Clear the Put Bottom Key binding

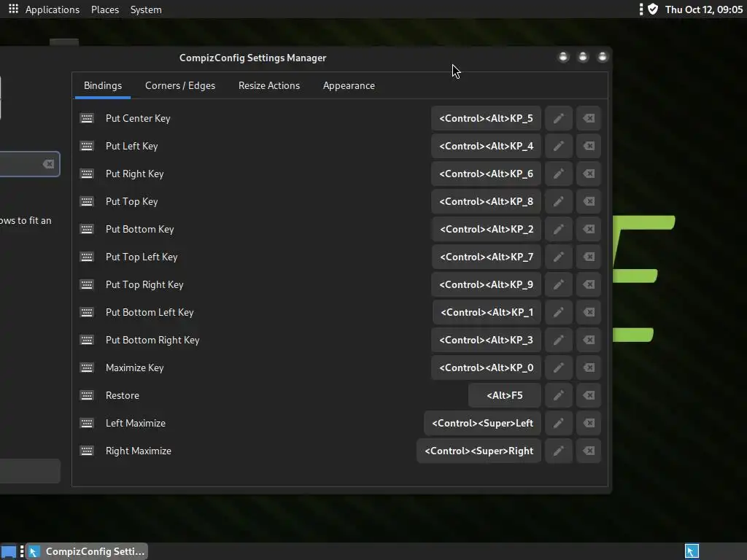coord(589,229)
